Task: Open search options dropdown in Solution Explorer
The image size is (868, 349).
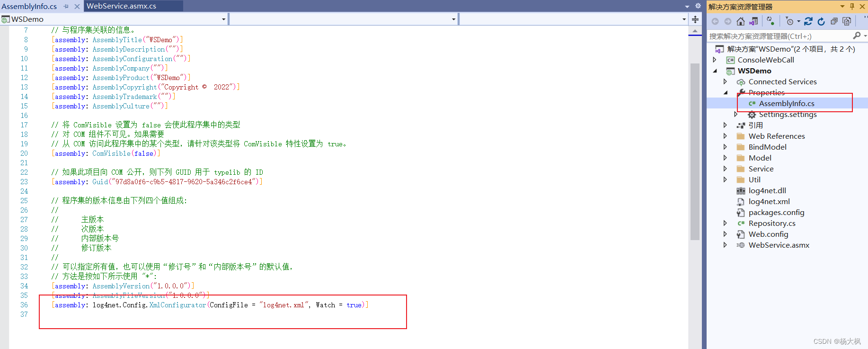Action: (x=865, y=36)
